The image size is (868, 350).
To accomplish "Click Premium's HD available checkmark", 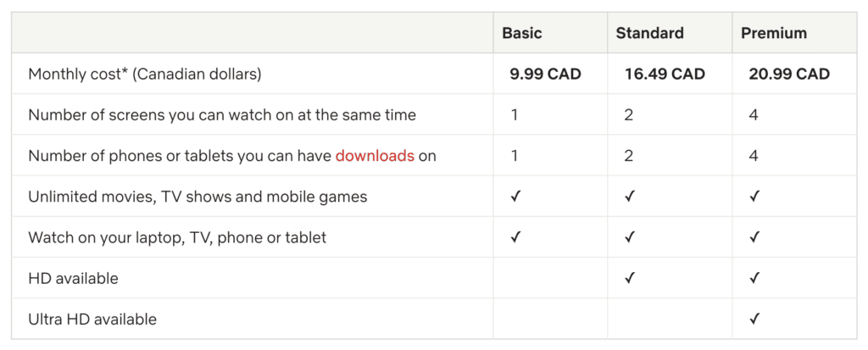I will (754, 277).
